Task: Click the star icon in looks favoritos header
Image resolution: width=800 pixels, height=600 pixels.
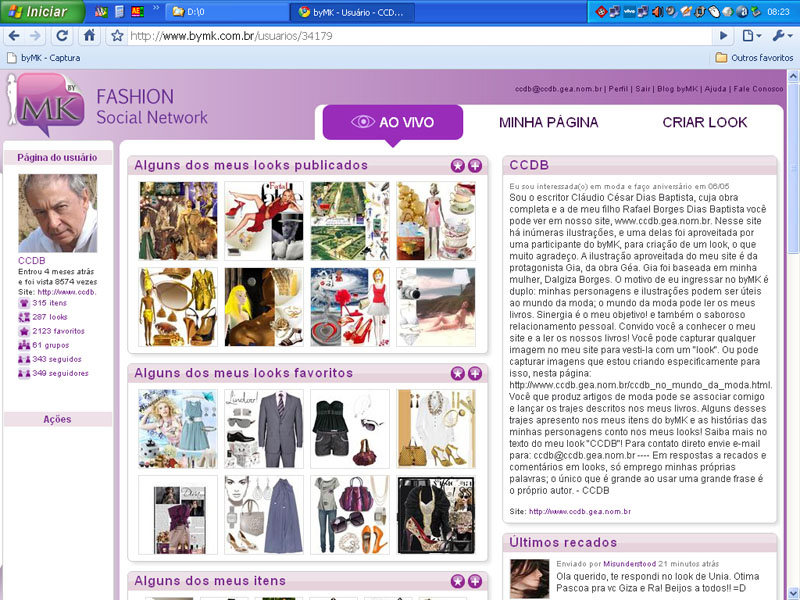Action: point(457,373)
